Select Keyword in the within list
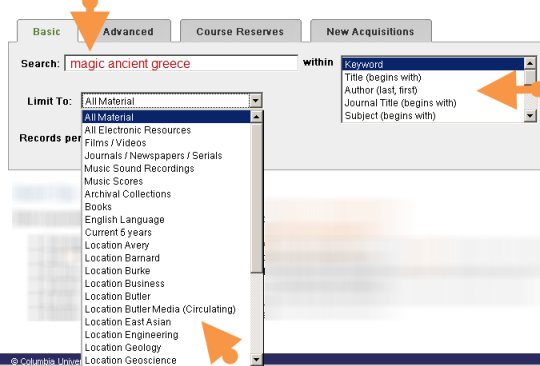The height and width of the screenshot is (366, 540). pos(433,64)
